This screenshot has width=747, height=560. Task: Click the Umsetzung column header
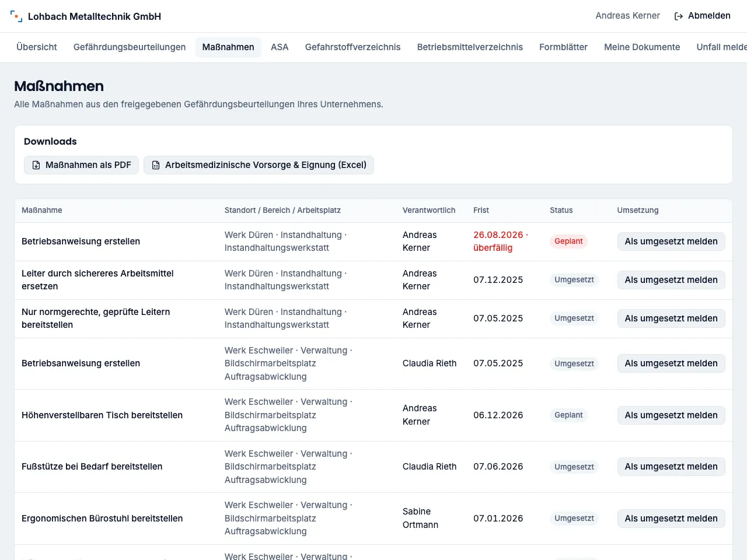coord(638,211)
